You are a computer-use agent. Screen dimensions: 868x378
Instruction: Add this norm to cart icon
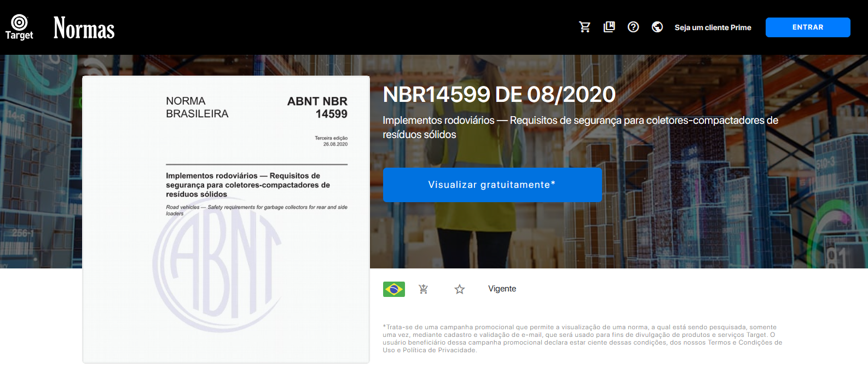click(423, 289)
